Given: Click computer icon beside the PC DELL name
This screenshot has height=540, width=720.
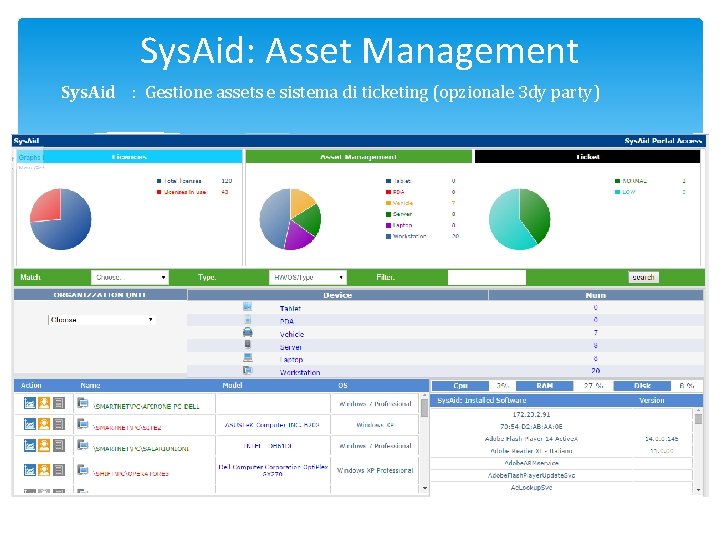Looking at the screenshot, I should tap(83, 403).
